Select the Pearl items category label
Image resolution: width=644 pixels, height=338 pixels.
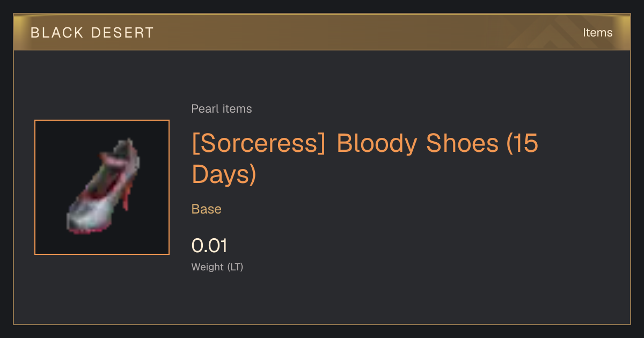222,109
